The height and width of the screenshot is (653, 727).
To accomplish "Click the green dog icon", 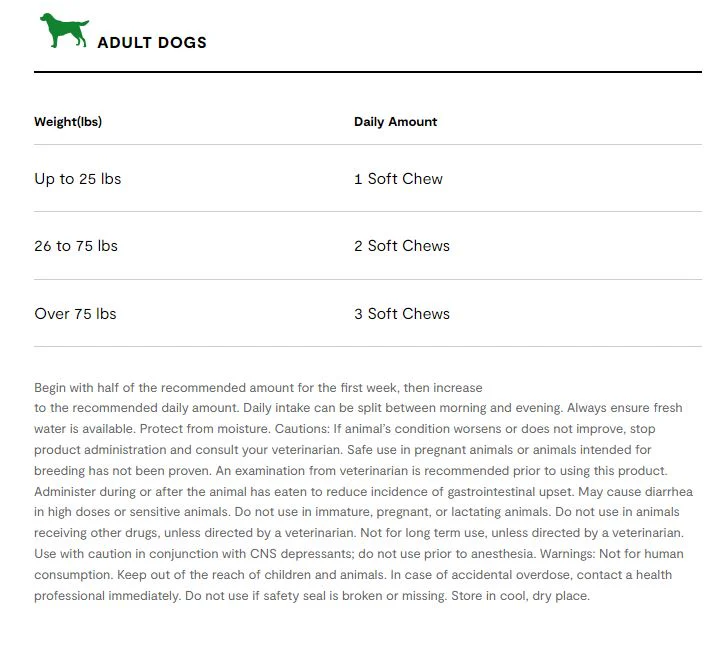I will [64, 30].
